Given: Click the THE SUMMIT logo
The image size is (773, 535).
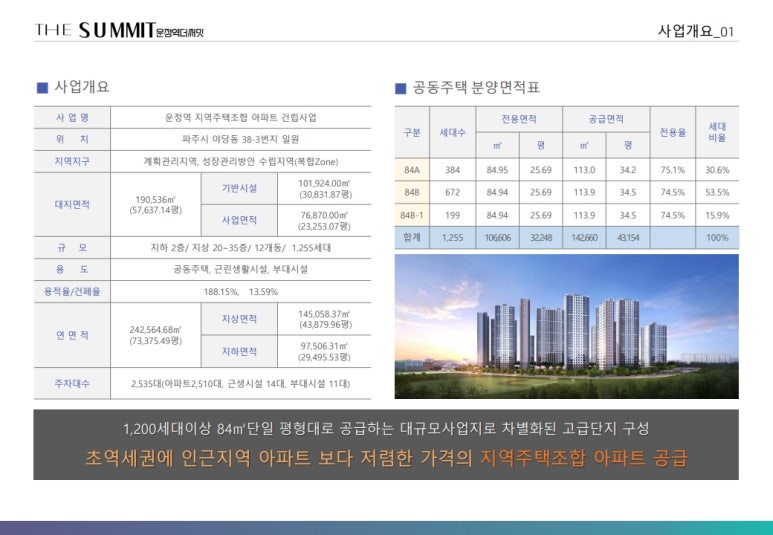Looking at the screenshot, I should [119, 31].
